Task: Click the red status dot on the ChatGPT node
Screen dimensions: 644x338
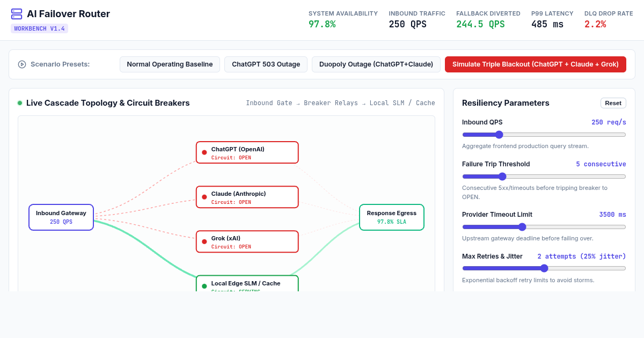Action: [x=204, y=152]
